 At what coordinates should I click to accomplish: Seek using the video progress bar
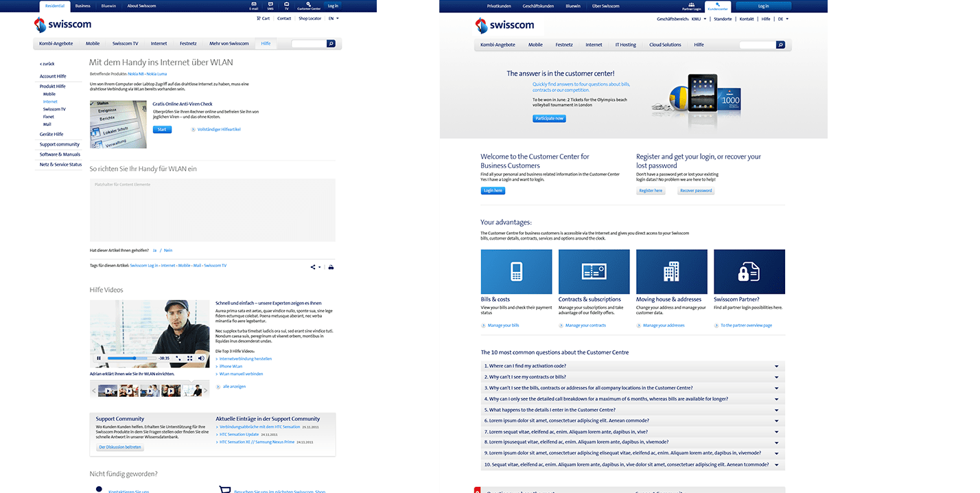pyautogui.click(x=131, y=358)
